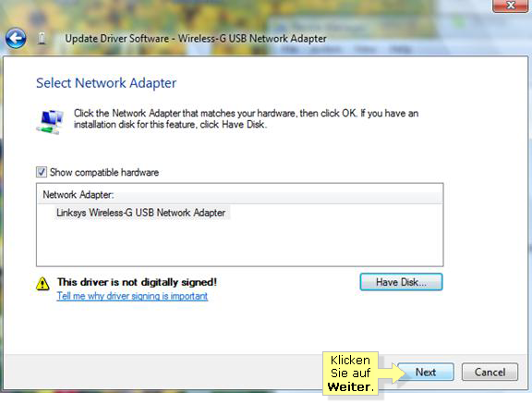This screenshot has height=404, width=532.
Task: Select Linksys Wireless-G USB Network Adapter entry
Action: [140, 213]
